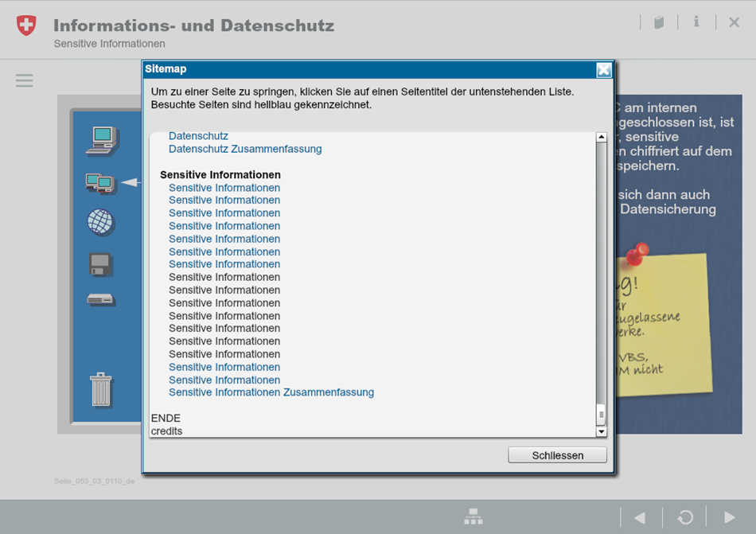Click the info icon in header

coord(696,22)
